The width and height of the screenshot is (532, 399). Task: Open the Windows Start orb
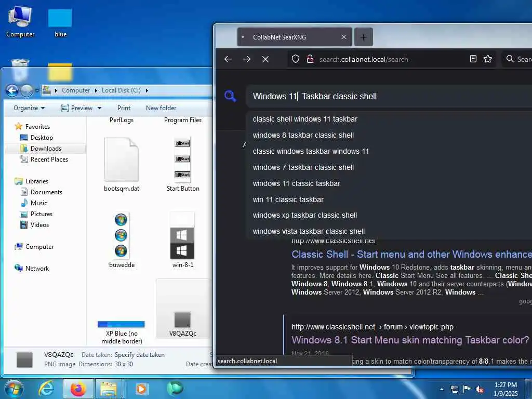pos(14,389)
